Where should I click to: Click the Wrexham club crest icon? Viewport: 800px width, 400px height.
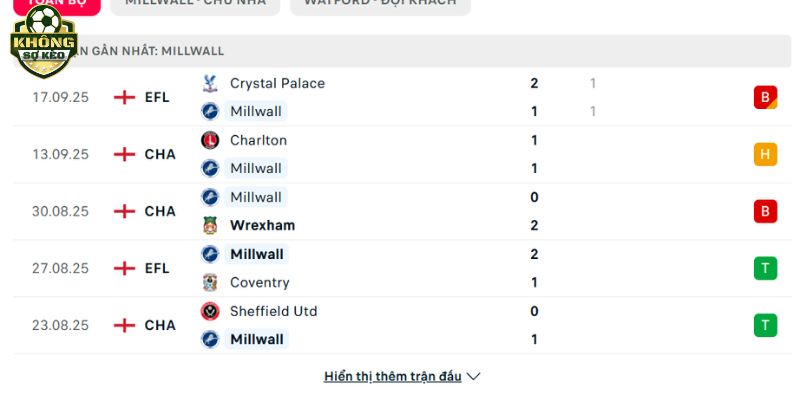point(210,226)
